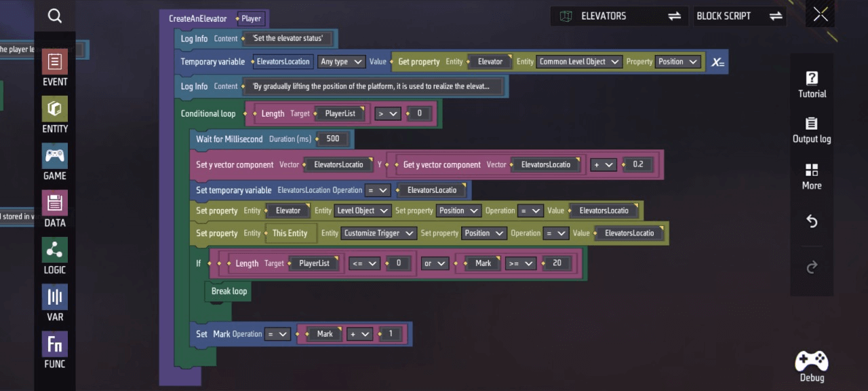This screenshot has height=391, width=868.
Task: Open the ENTITY block category
Action: click(x=55, y=115)
